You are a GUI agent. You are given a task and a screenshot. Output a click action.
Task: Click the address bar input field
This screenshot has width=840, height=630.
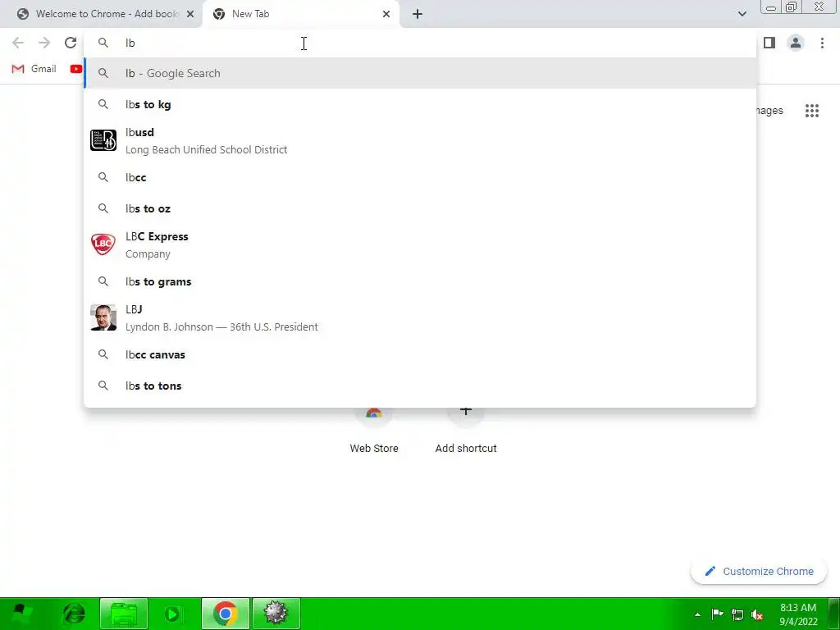(x=420, y=43)
